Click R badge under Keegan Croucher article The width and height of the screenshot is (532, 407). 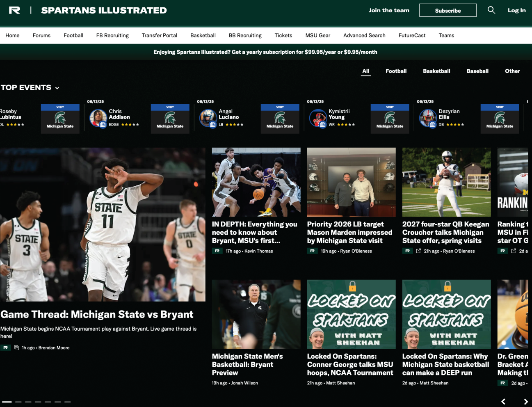407,251
